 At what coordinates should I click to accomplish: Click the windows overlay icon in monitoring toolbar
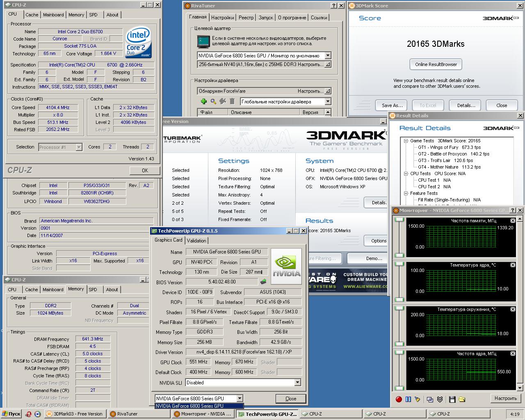430,399
